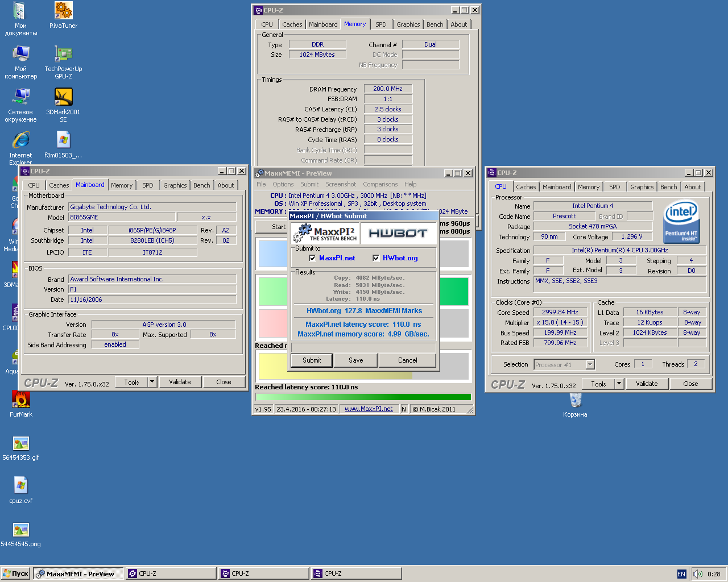This screenshot has height=582, width=728.
Task: Click Tools button in right CPU-Z window
Action: coord(598,384)
